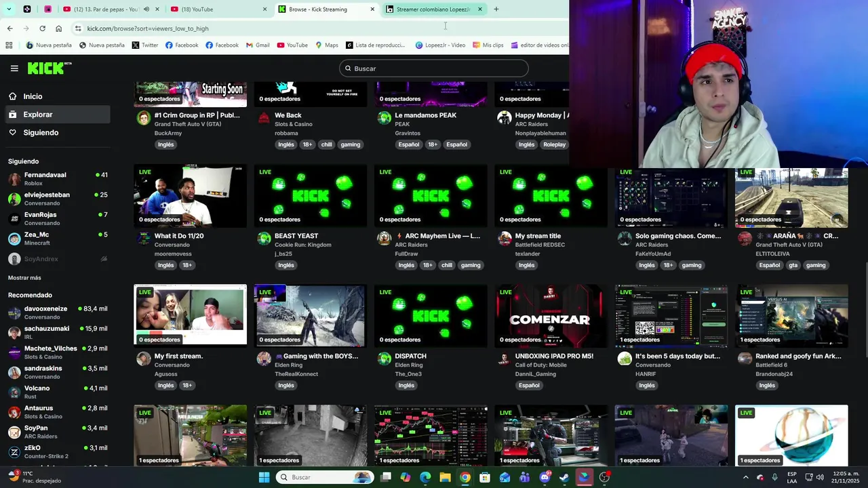Open Lista de reproducción bookmark
Viewport: 868px width, 488px height.
[x=375, y=45]
